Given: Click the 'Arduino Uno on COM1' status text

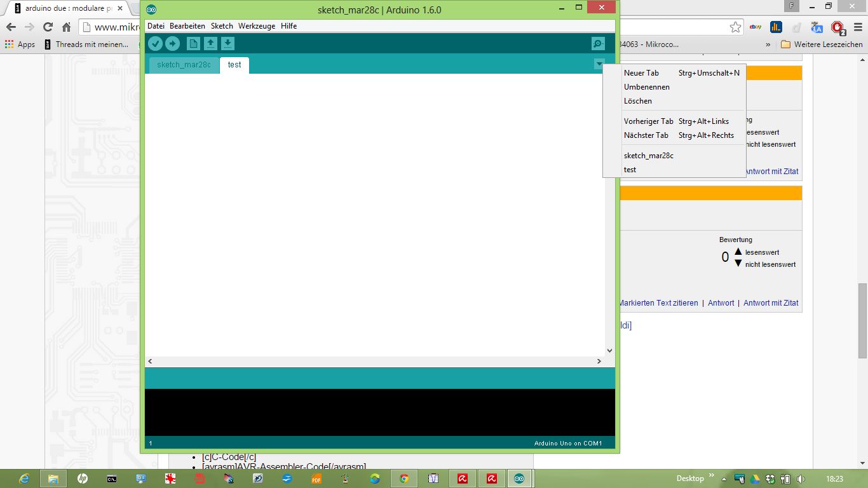Looking at the screenshot, I should click(x=568, y=444).
